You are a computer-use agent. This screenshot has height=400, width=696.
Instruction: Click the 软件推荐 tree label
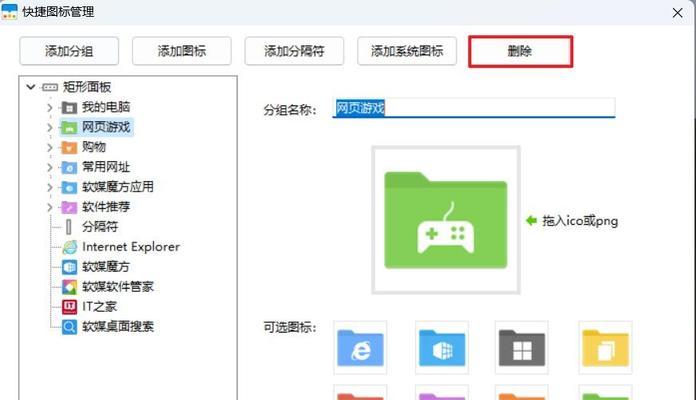pyautogui.click(x=106, y=207)
